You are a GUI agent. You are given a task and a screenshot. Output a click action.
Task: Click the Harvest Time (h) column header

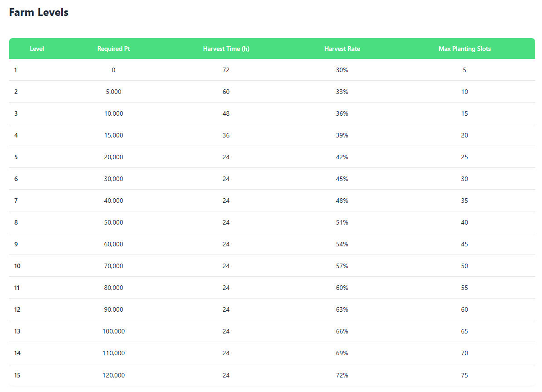tap(226, 49)
